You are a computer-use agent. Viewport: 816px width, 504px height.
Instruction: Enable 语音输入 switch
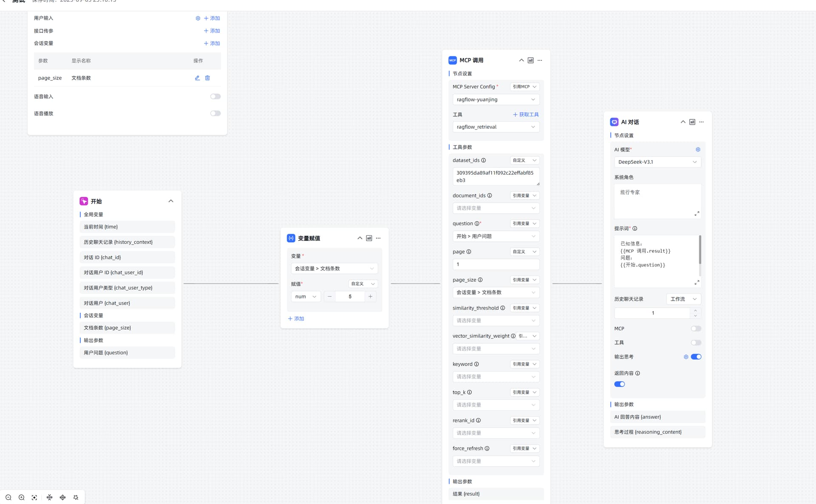215,96
